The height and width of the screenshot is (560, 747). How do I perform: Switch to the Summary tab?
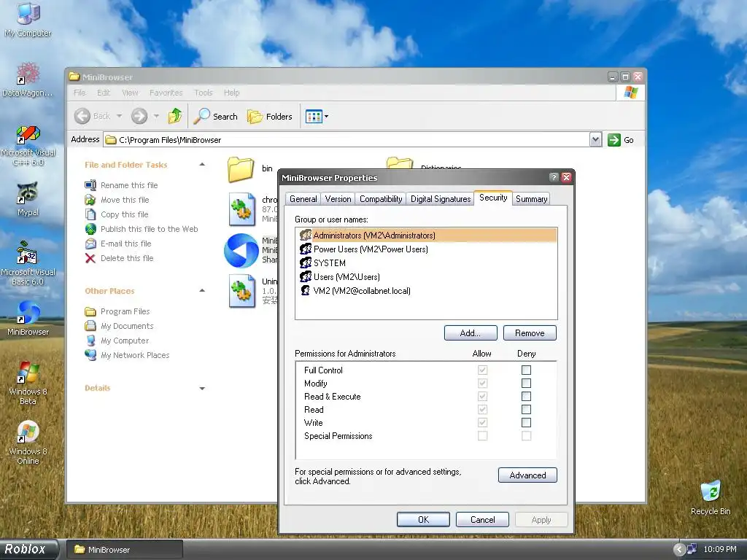click(531, 199)
